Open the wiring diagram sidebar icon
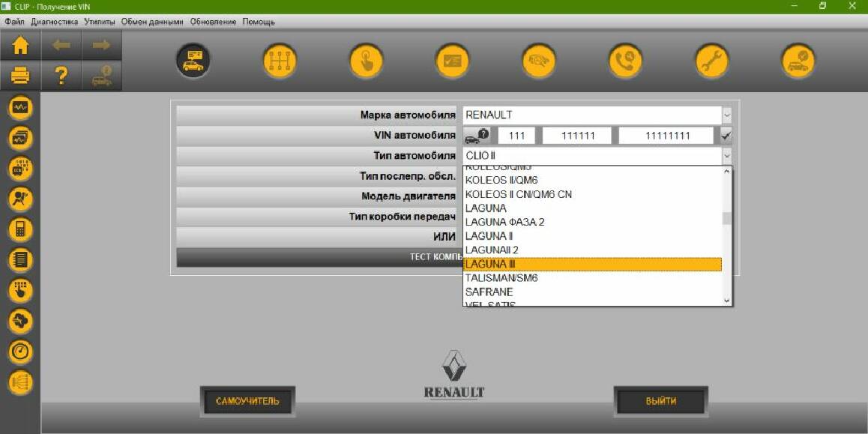The height and width of the screenshot is (434, 868). [20, 382]
